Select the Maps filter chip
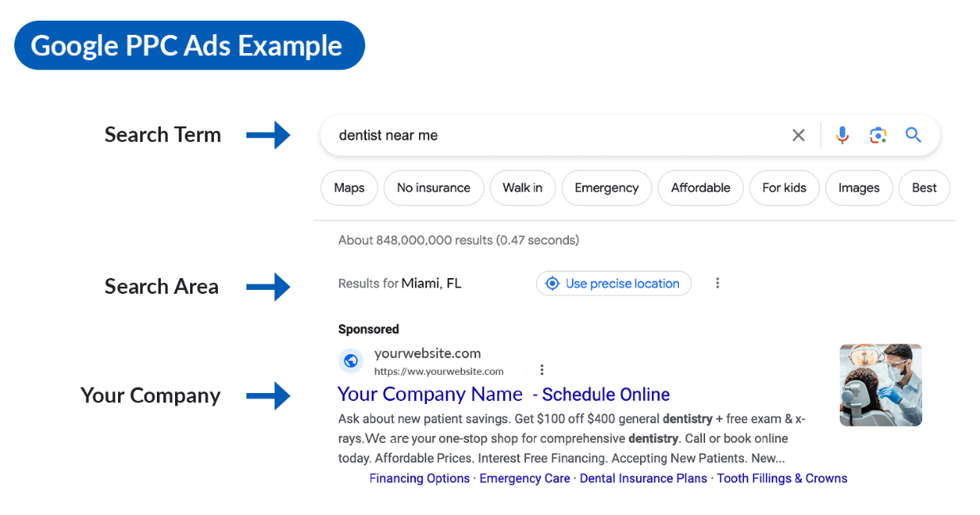 [349, 188]
